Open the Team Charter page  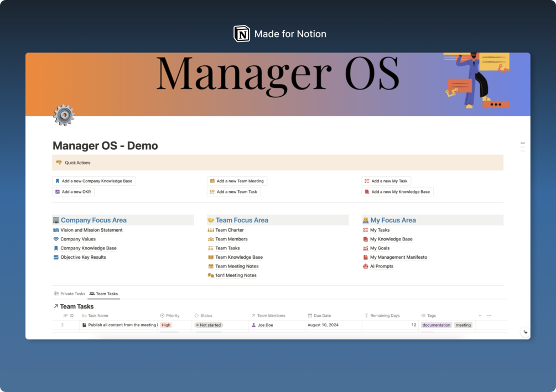(230, 230)
